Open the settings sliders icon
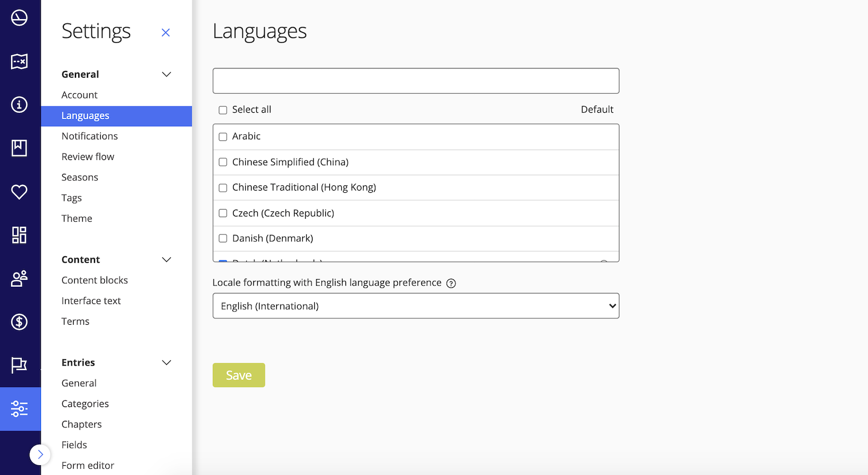 click(x=19, y=409)
